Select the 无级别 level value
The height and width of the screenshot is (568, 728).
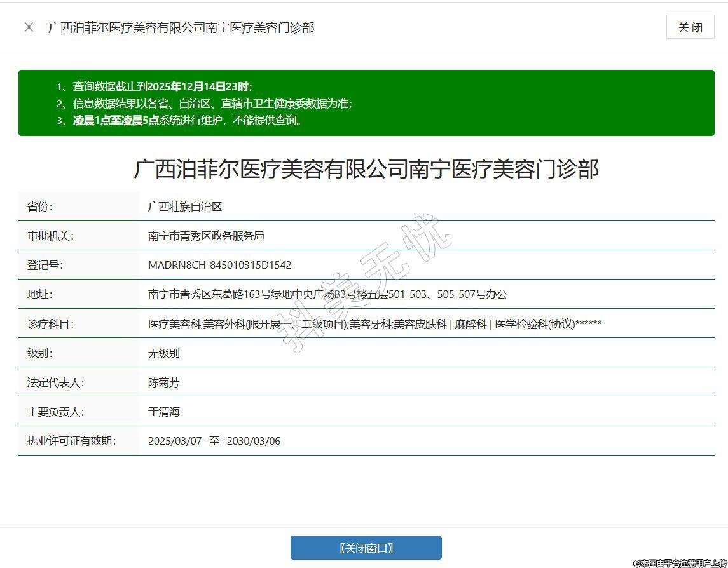[163, 353]
